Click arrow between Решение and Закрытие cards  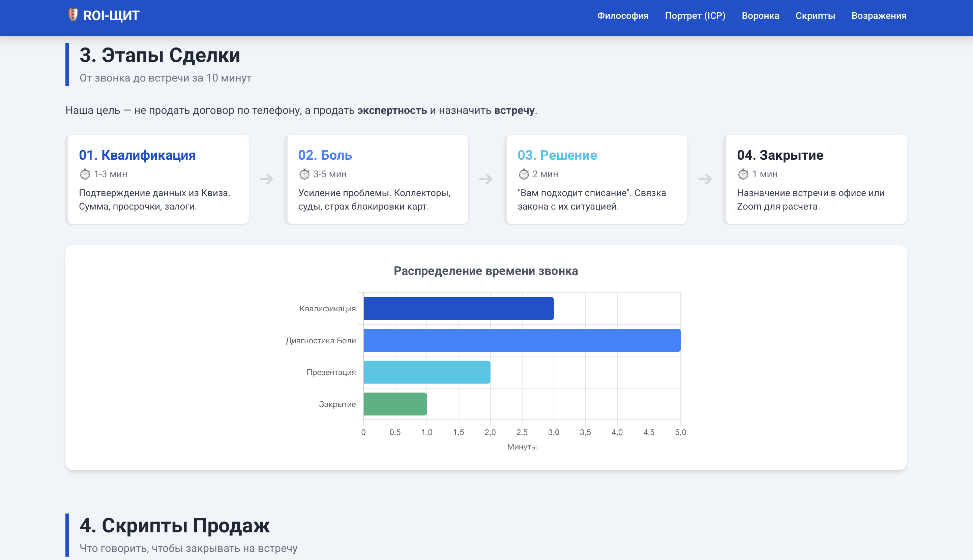pos(705,179)
